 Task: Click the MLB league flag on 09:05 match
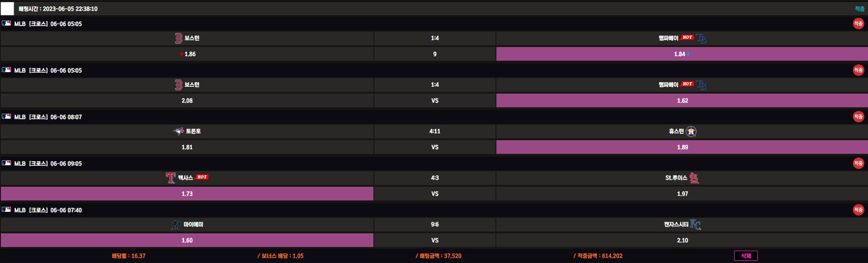tap(6, 163)
